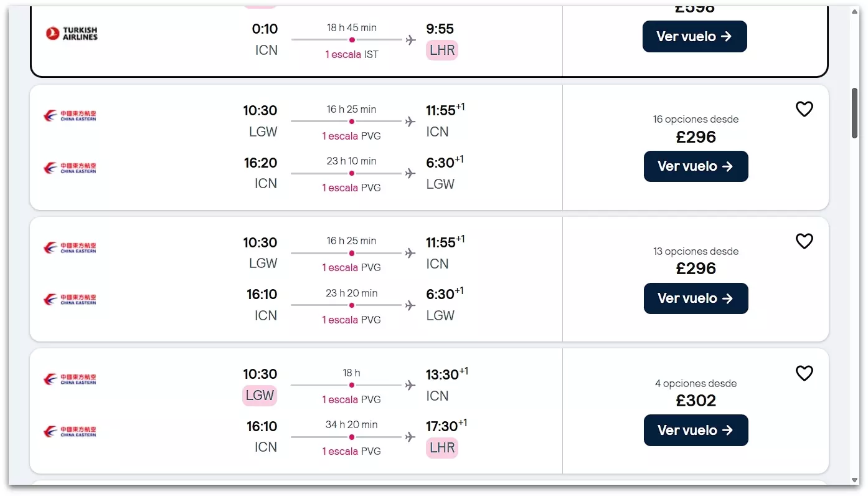Toggle heart on the £302 flight
The width and height of the screenshot is (868, 496).
pyautogui.click(x=804, y=373)
